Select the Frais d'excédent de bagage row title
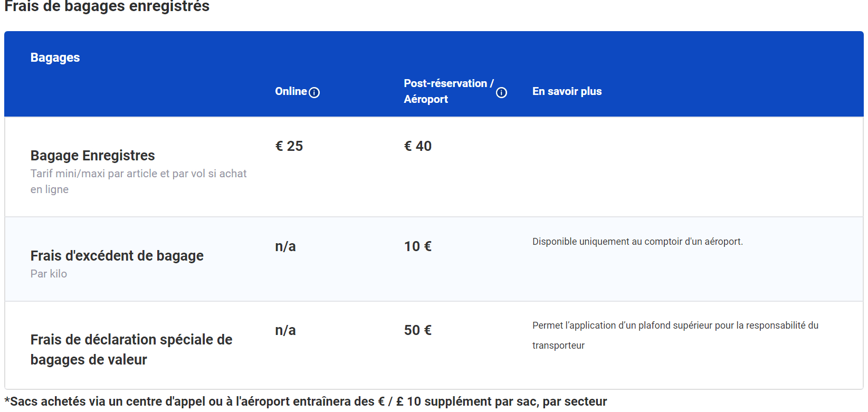Viewport: 868px width, 412px height. (117, 256)
